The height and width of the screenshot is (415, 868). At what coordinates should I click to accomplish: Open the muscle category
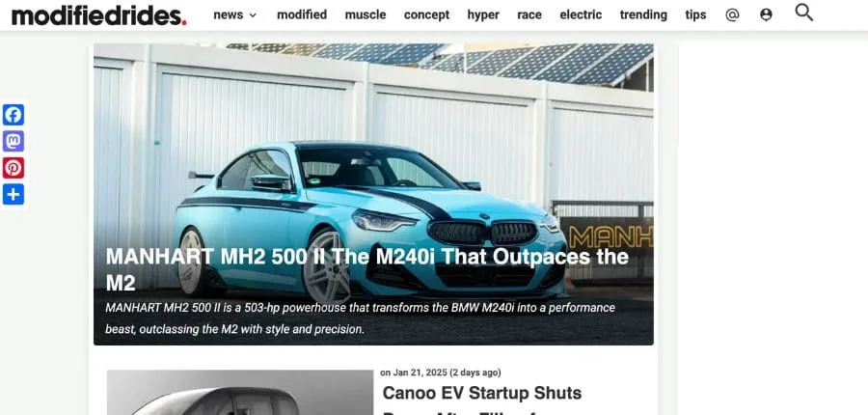[366, 15]
